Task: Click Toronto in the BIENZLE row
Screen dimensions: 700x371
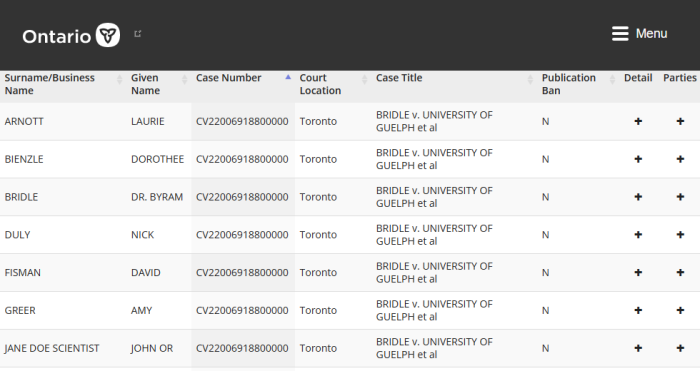Action: [x=318, y=159]
